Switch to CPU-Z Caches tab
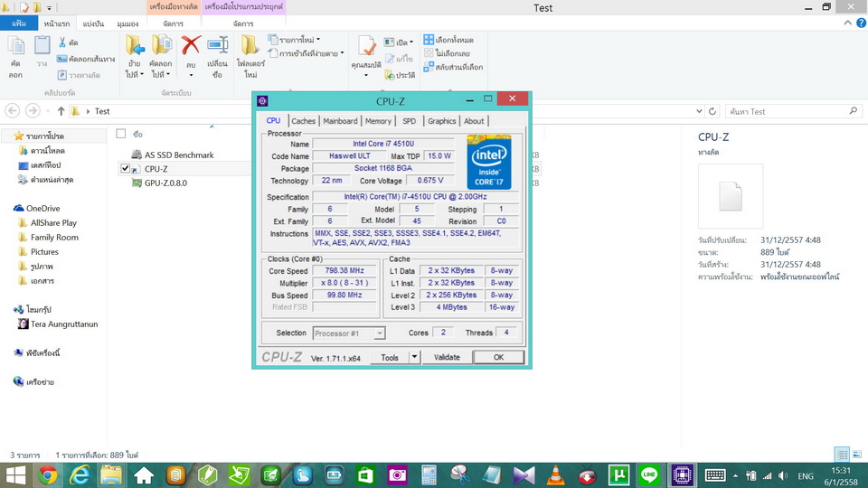 304,120
